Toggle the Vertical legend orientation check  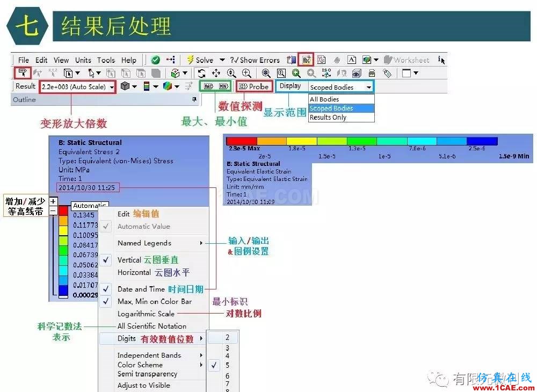pos(106,260)
